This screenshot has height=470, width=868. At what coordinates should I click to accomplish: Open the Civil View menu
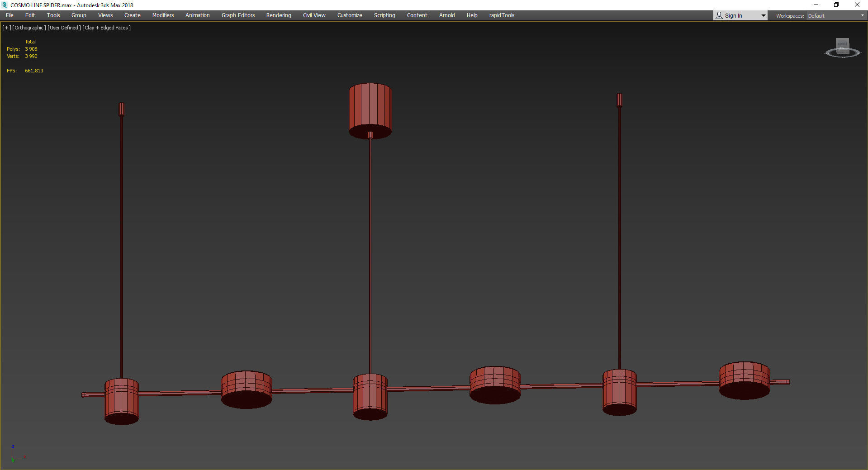(x=314, y=15)
